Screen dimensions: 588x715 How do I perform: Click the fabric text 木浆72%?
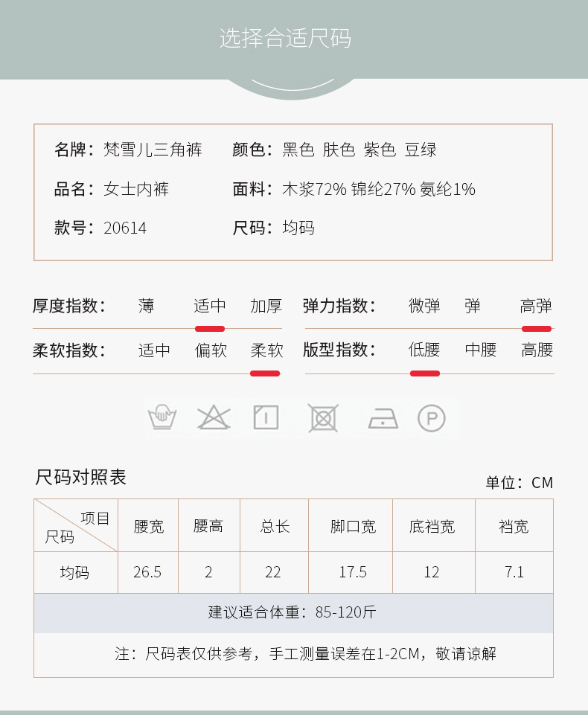click(x=314, y=189)
